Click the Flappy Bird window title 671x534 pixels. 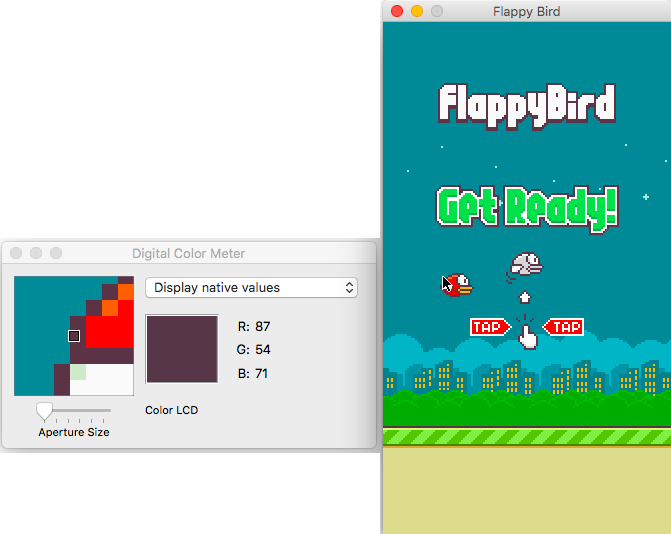pos(526,12)
